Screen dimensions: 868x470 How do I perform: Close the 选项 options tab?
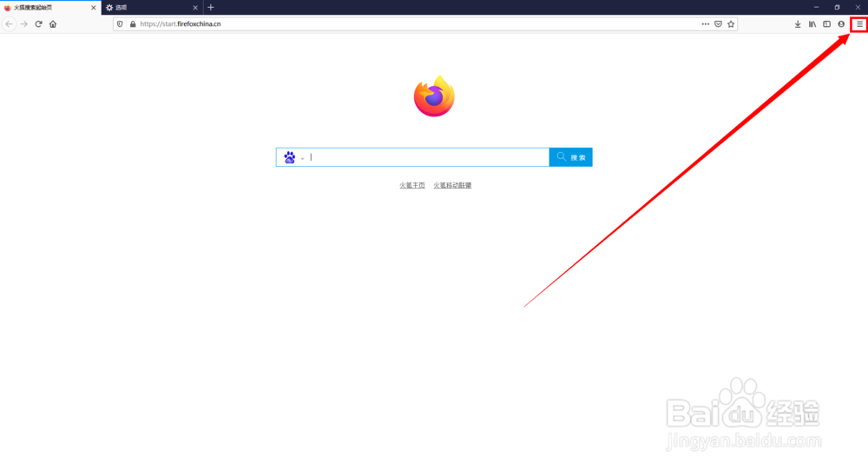[194, 8]
